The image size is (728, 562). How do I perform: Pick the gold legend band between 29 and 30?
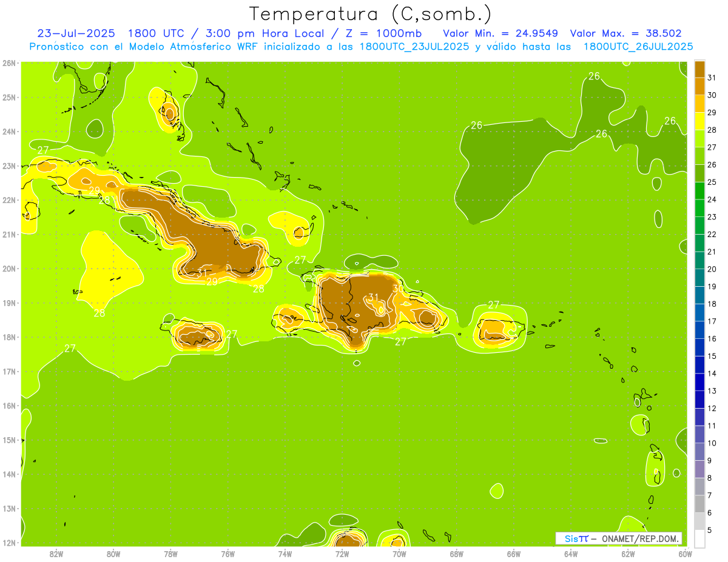[x=699, y=104]
